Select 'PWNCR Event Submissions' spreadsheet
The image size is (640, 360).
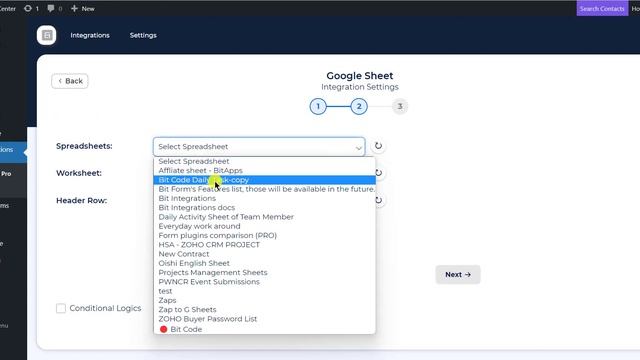click(x=264, y=282)
